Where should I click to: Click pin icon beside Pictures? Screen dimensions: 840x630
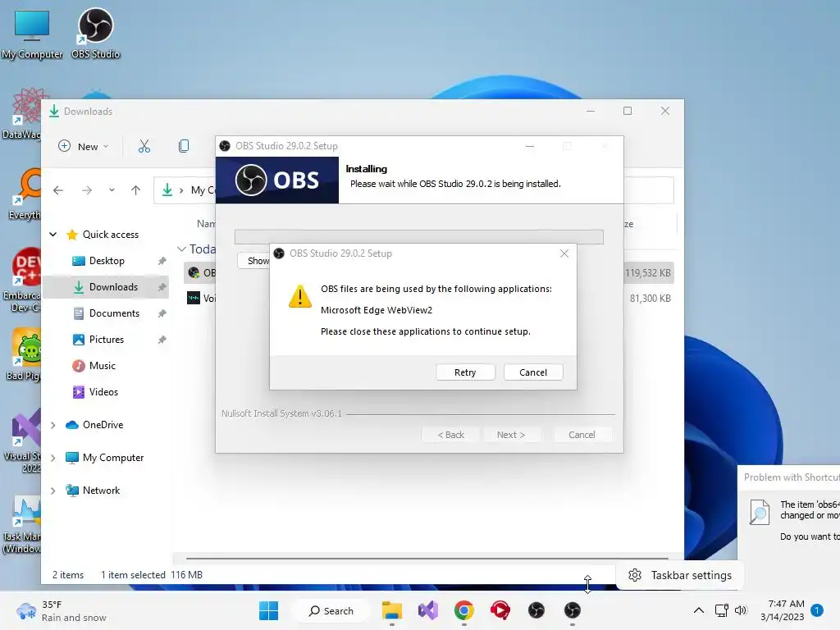pos(162,340)
